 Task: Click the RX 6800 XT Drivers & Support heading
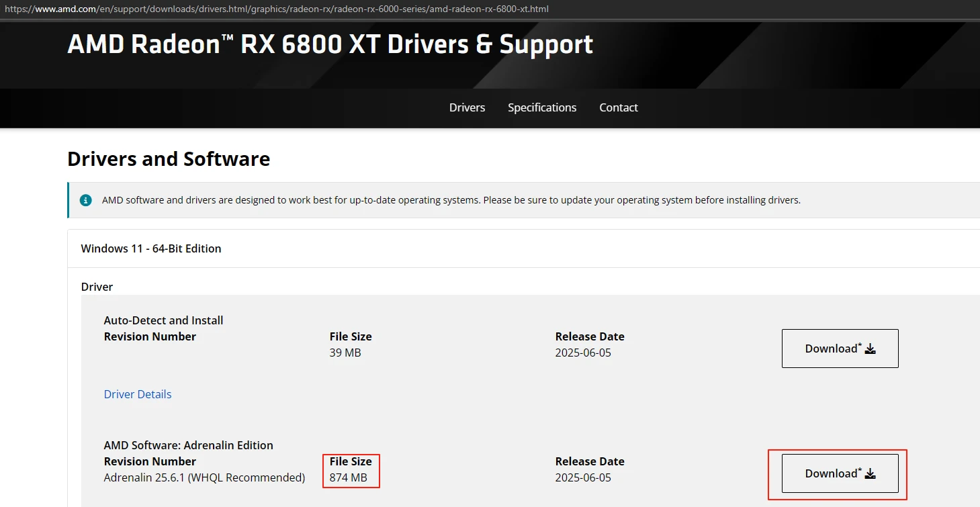(330, 44)
